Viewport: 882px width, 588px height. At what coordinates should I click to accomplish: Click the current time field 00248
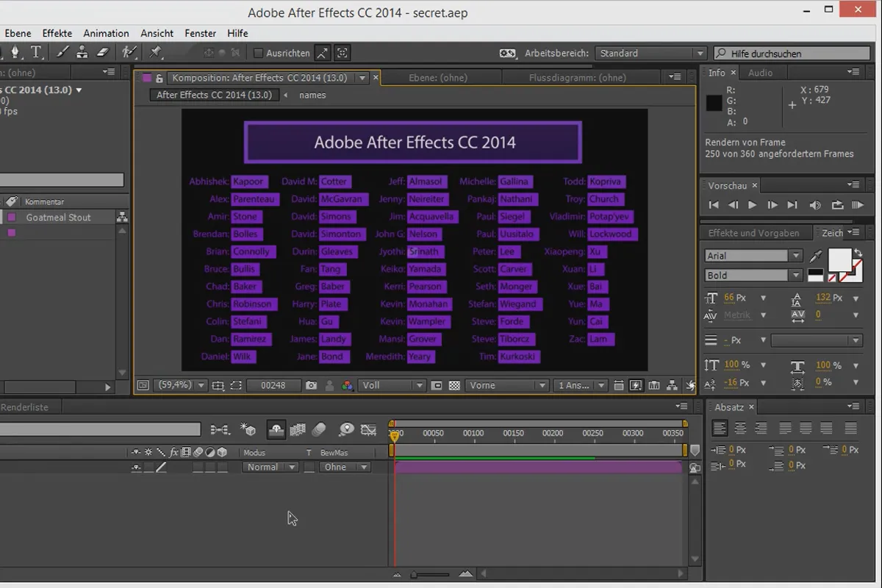click(x=273, y=385)
